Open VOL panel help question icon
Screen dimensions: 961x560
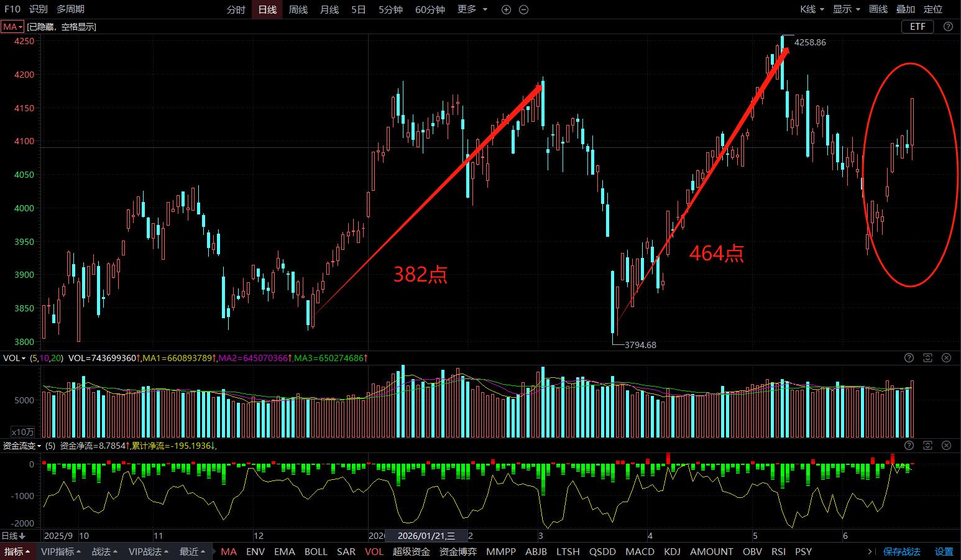click(909, 358)
